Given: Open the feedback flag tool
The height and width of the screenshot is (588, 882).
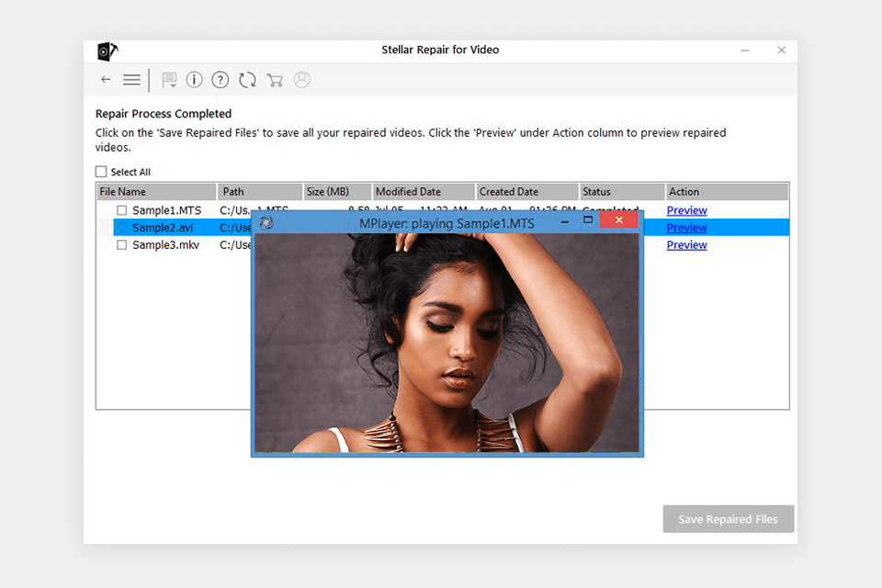Looking at the screenshot, I should coord(168,80).
